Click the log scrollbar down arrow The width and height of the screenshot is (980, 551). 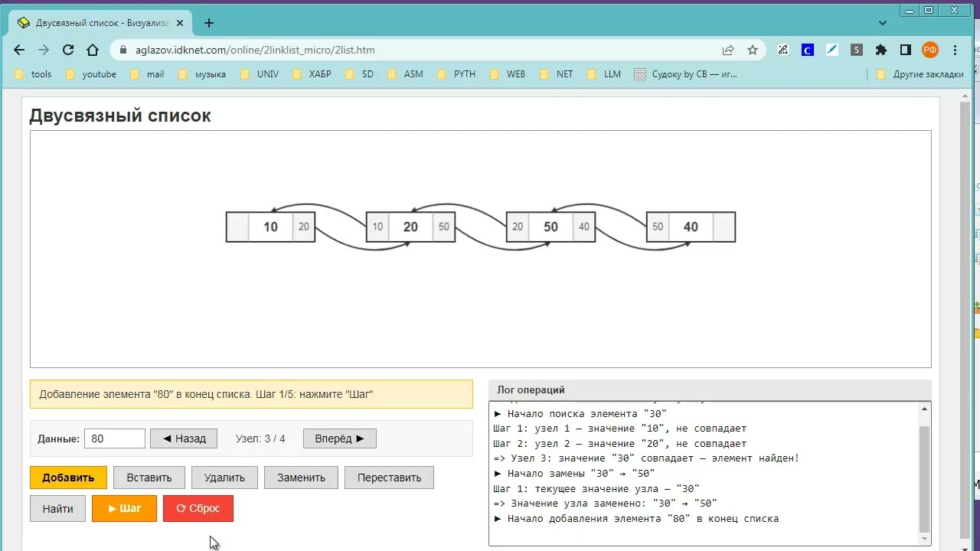[x=924, y=539]
